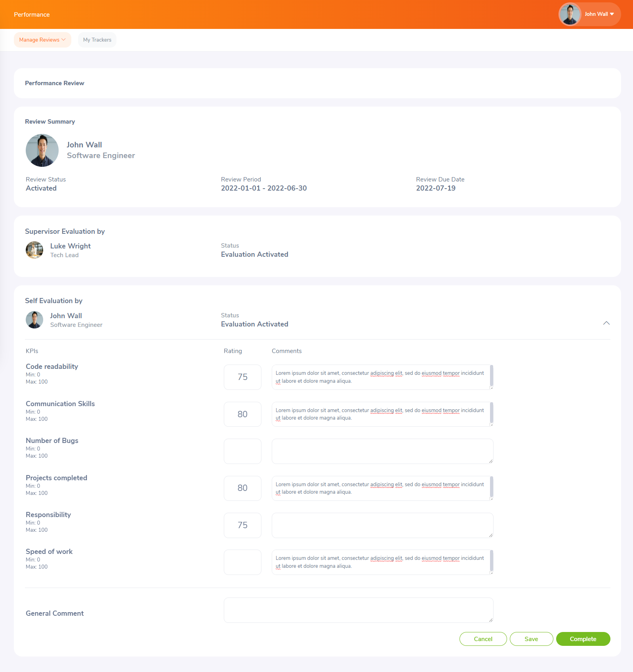Click Code readability KPI label

coord(52,367)
